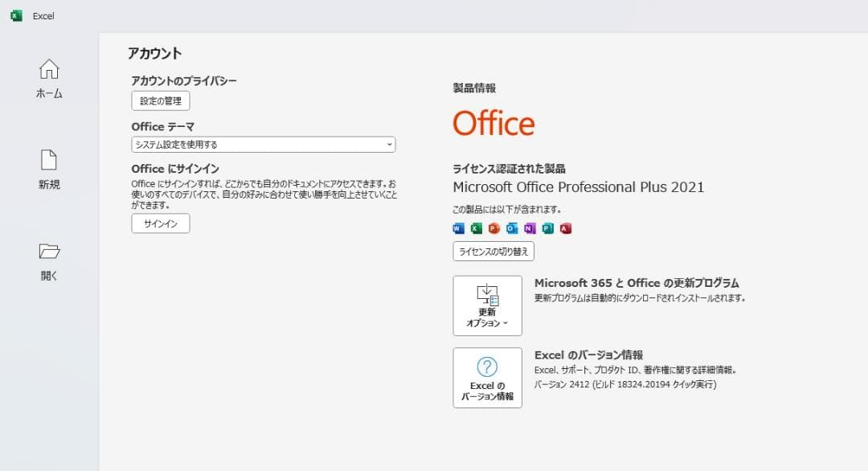Click the Microsoft Office Professional Plus 2021 text
The height and width of the screenshot is (471, 868).
[578, 187]
